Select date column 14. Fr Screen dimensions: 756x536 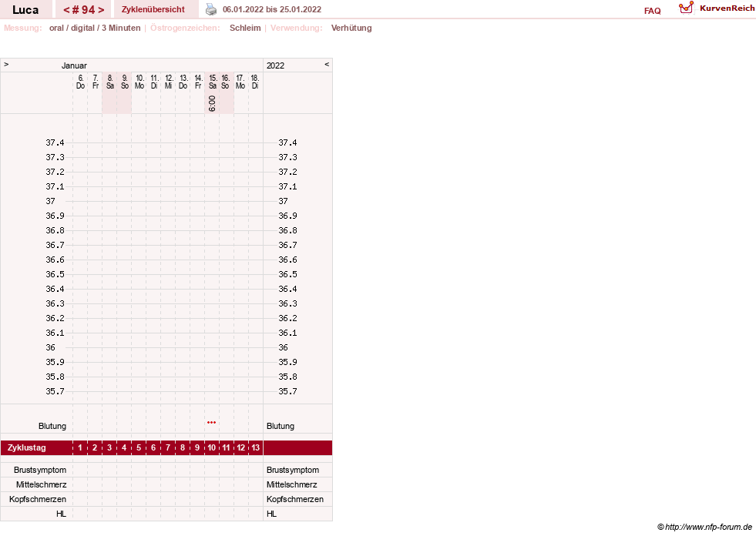(x=198, y=82)
